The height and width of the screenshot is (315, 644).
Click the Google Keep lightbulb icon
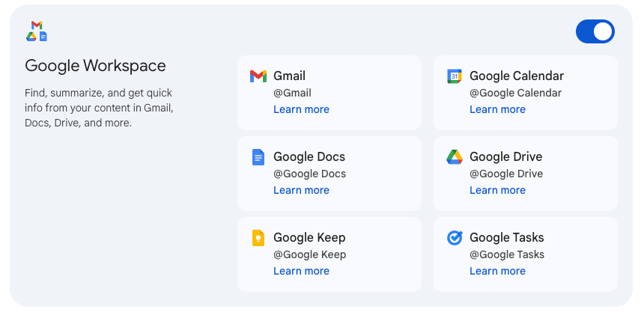click(x=258, y=238)
